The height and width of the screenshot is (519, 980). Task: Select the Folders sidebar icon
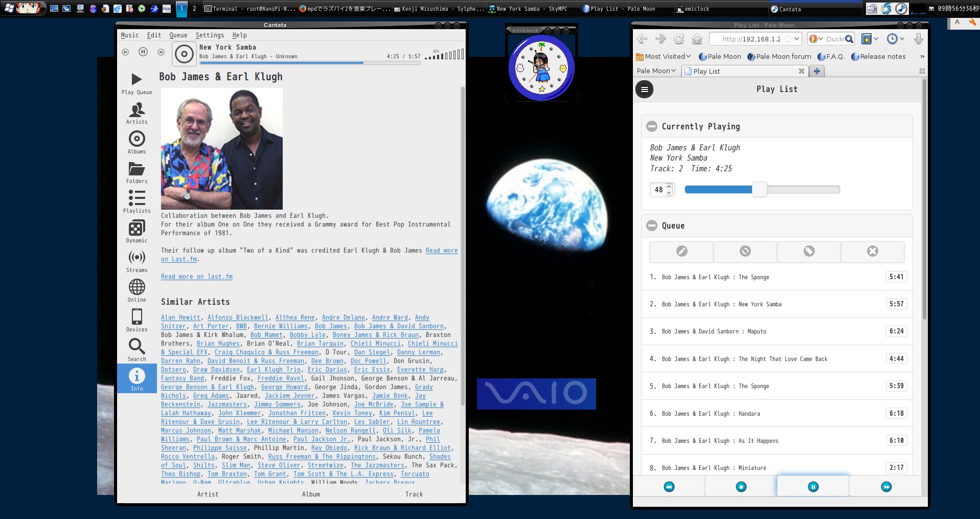(136, 172)
